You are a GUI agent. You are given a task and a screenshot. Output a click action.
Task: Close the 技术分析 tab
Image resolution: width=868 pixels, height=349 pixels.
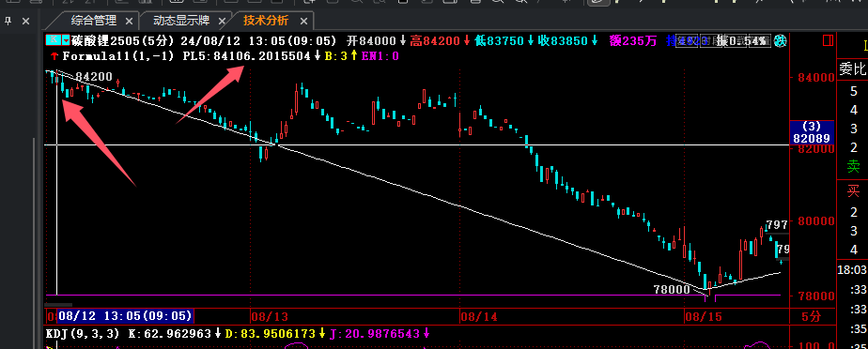click(303, 21)
